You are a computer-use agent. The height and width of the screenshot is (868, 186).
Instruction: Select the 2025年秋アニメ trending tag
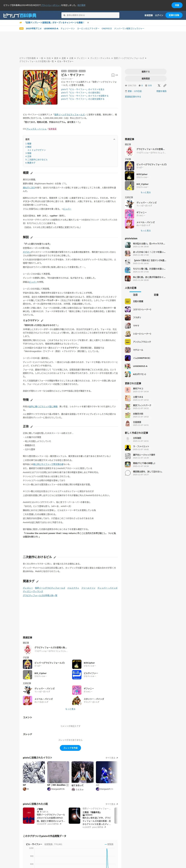[33, 29]
